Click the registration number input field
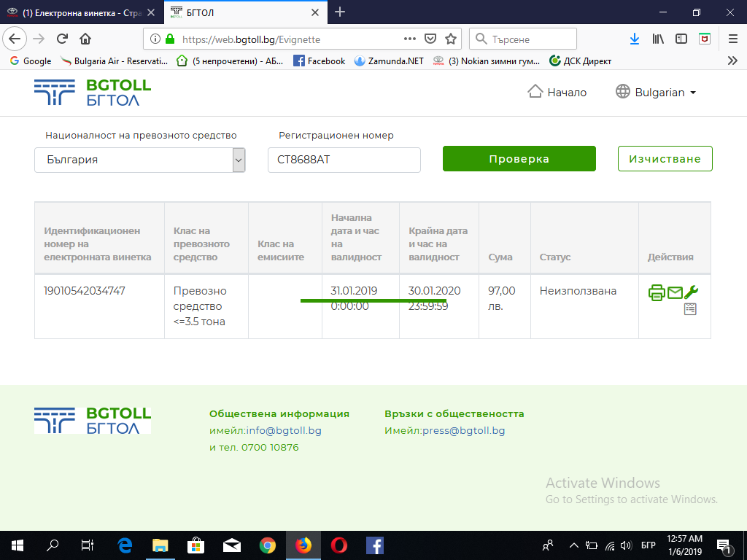747x560 pixels. point(344,160)
